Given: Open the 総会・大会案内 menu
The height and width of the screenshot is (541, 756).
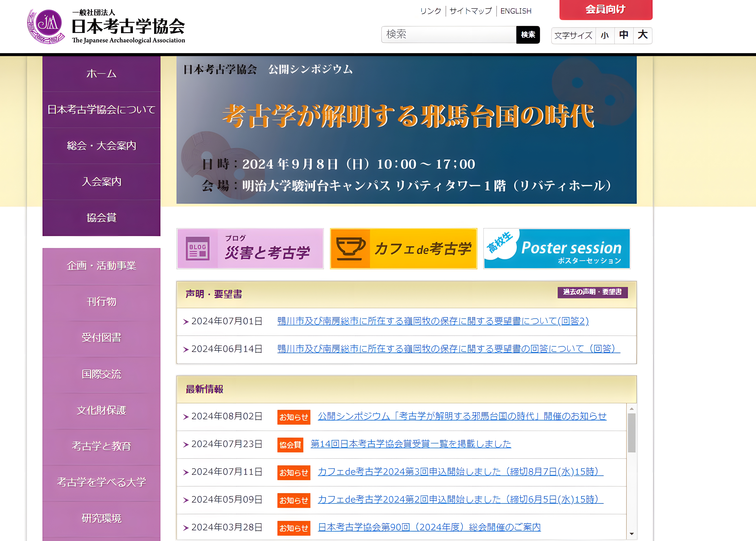Looking at the screenshot, I should (x=102, y=146).
